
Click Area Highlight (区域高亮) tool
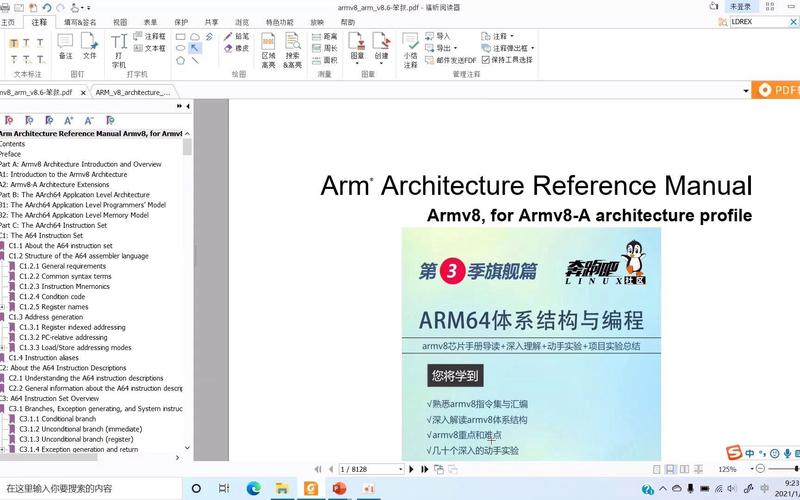pyautogui.click(x=268, y=51)
